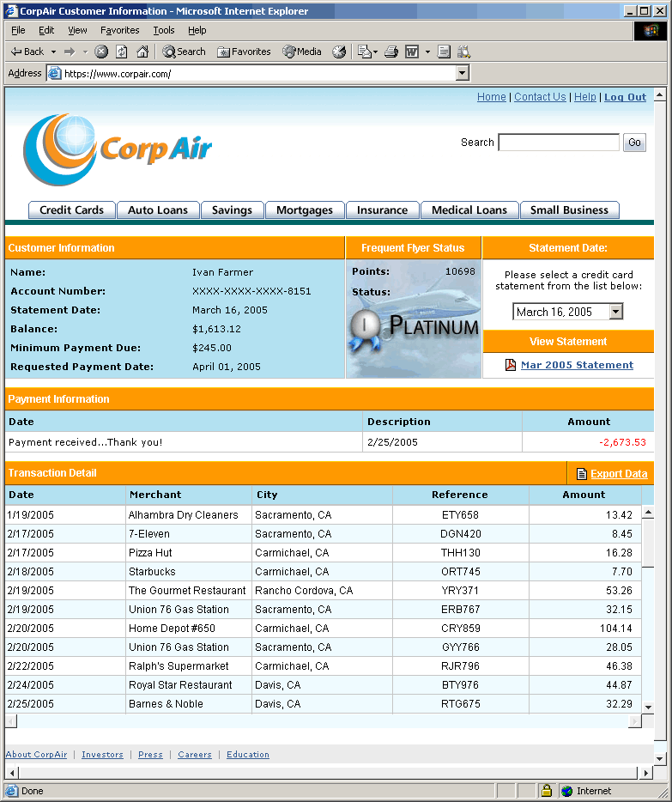Image resolution: width=672 pixels, height=802 pixels.
Task: Go to the Medical Loans tab
Action: click(x=469, y=210)
